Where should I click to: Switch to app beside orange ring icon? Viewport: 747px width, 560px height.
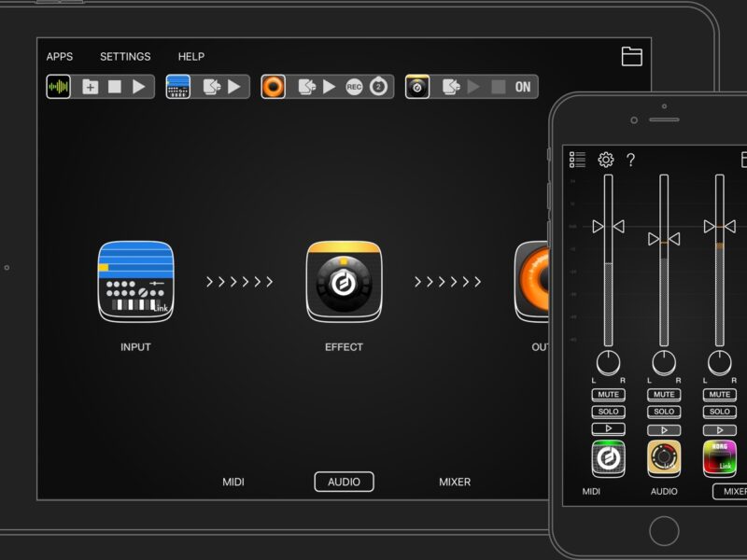coord(307,87)
